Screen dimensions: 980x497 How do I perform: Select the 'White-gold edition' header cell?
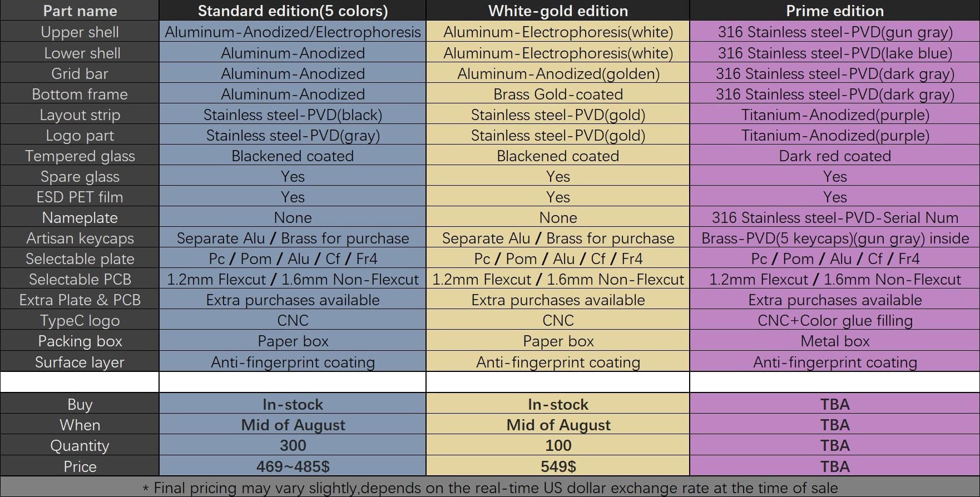coord(558,11)
